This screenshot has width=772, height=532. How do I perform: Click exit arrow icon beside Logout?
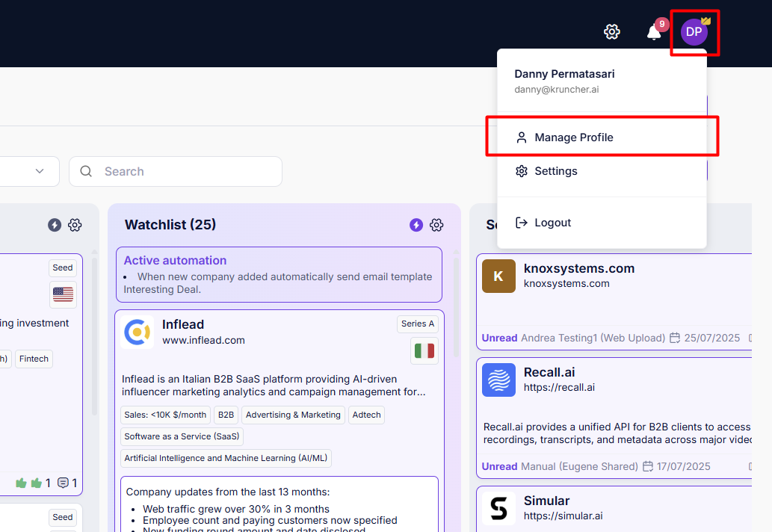click(x=522, y=223)
